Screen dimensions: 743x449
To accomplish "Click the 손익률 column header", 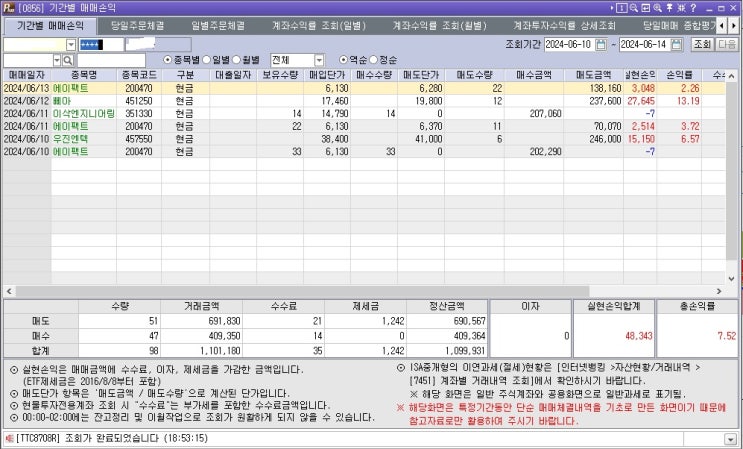I will 679,75.
